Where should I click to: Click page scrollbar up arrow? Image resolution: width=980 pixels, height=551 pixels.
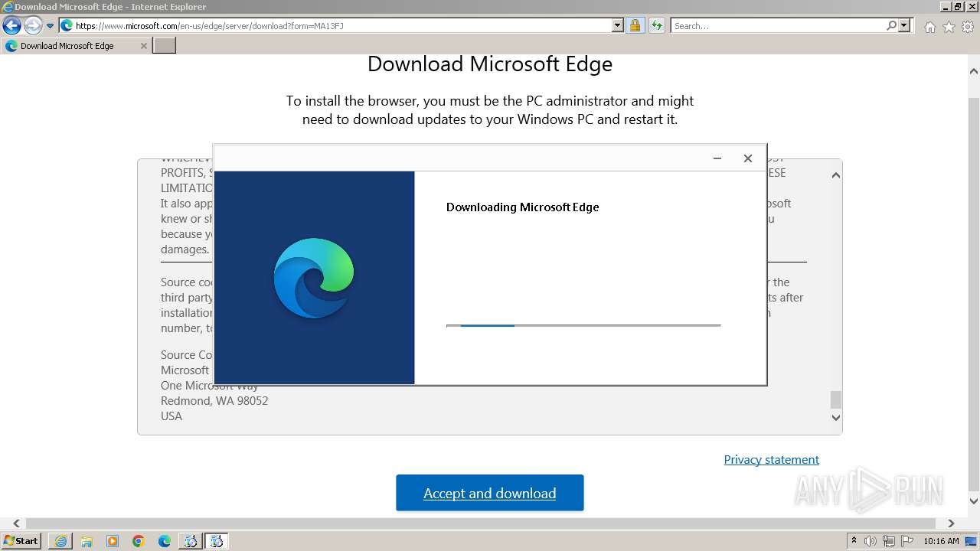pyautogui.click(x=973, y=71)
